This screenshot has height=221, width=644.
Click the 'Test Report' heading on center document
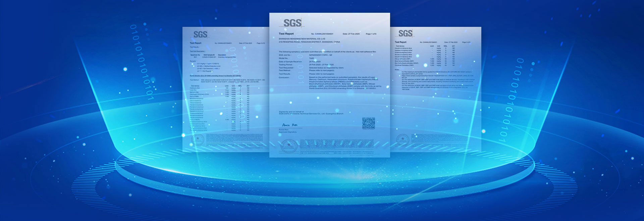point(286,34)
